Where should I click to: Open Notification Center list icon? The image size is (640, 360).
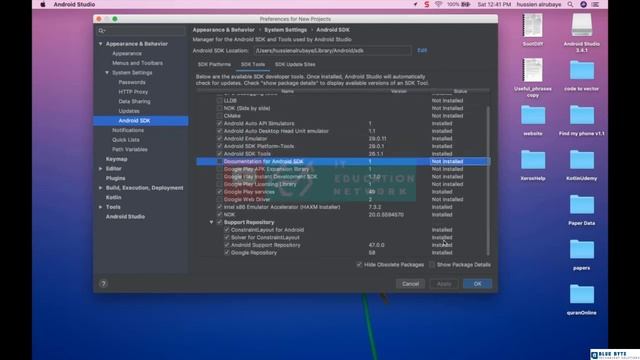click(x=596, y=4)
